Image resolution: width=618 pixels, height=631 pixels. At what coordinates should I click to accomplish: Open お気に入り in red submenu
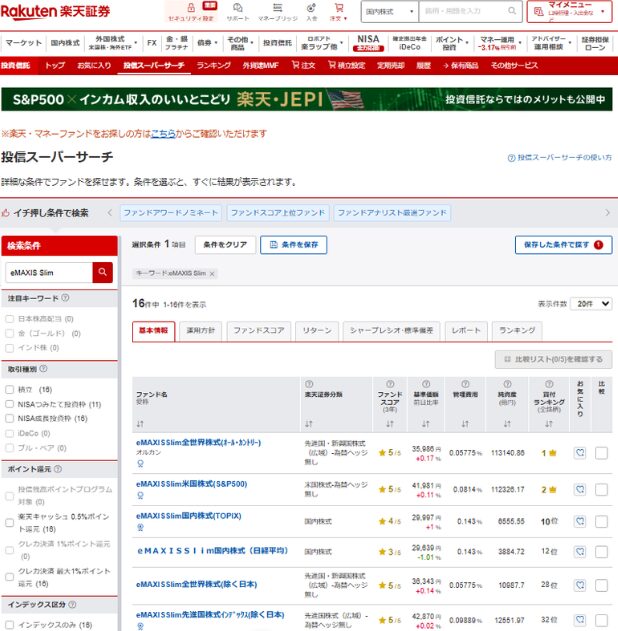pyautogui.click(x=94, y=65)
